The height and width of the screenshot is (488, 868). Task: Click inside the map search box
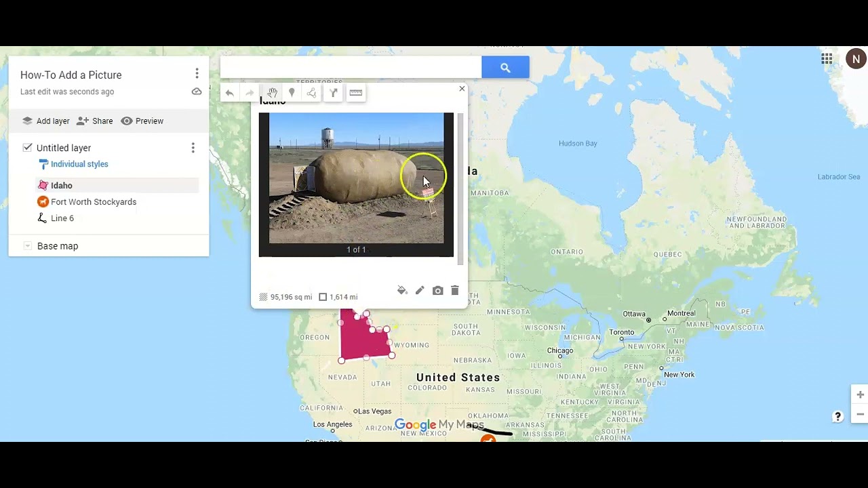pyautogui.click(x=351, y=67)
